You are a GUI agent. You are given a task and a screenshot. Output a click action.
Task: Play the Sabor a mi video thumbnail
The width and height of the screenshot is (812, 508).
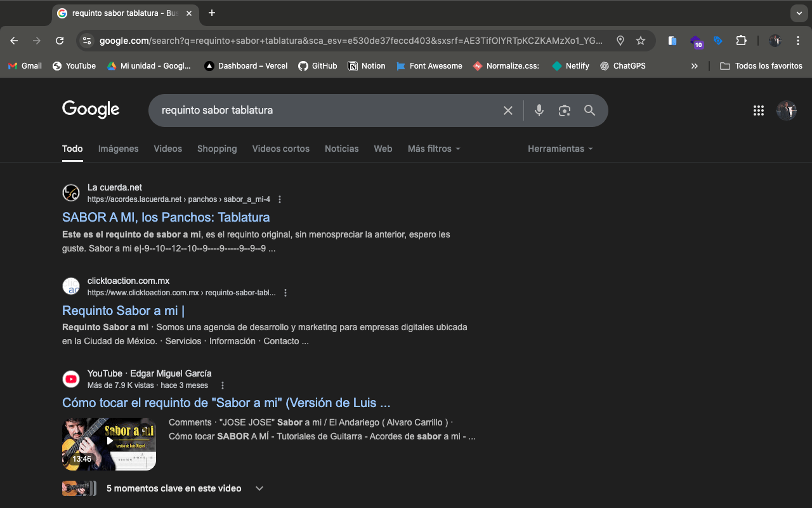(x=109, y=444)
